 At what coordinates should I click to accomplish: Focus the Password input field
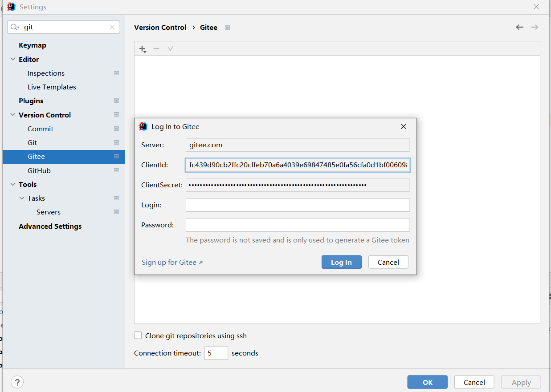(298, 225)
